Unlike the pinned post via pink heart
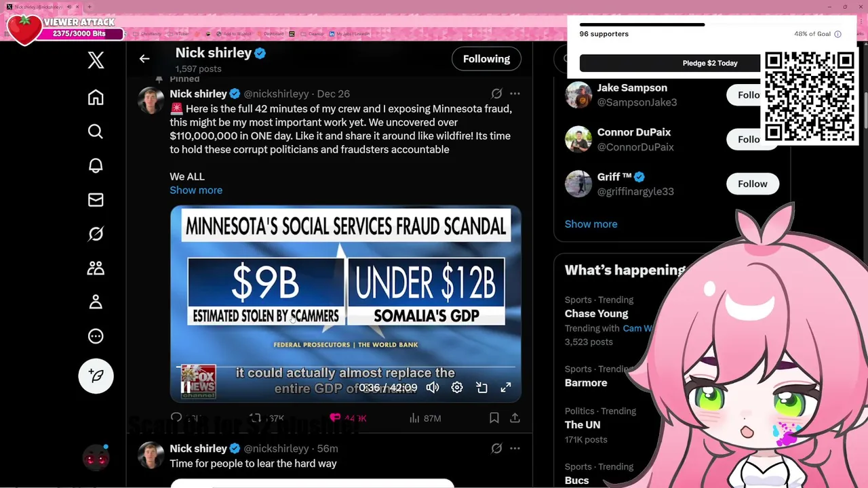This screenshot has height=488, width=868. [x=335, y=418]
